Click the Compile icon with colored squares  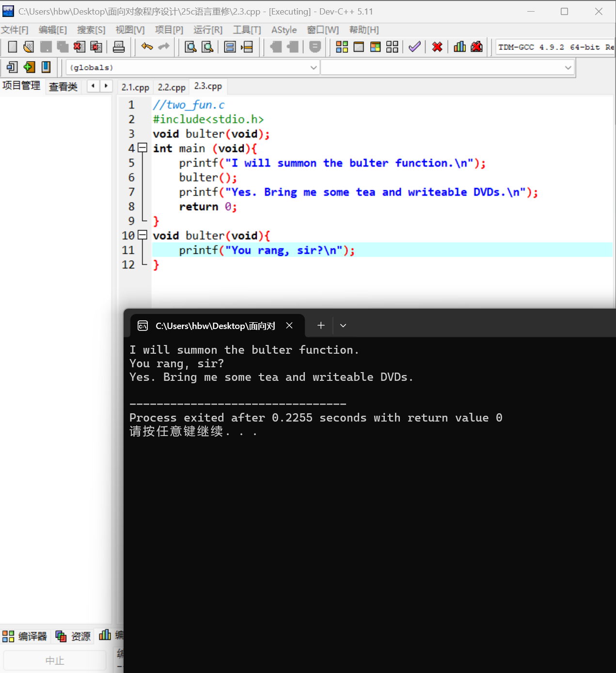pyautogui.click(x=342, y=47)
